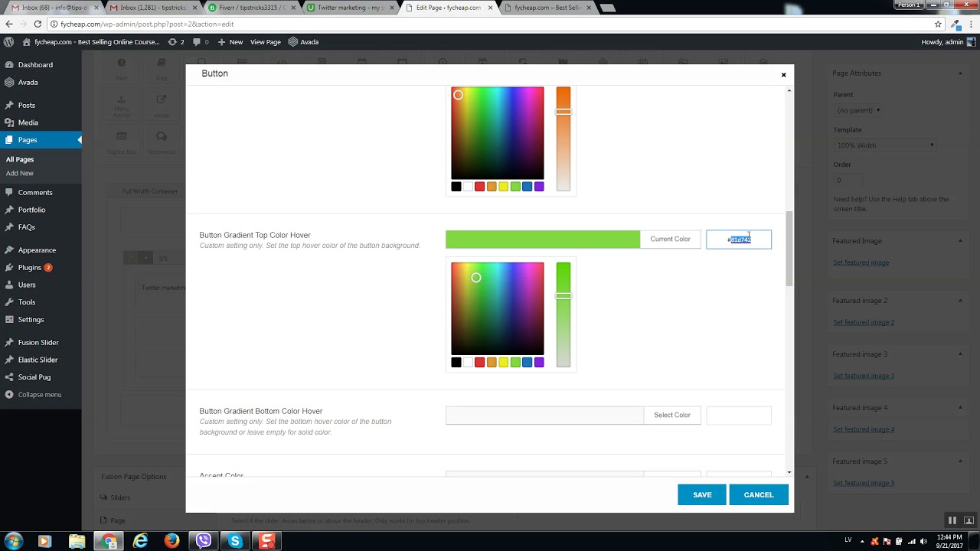Open Tools in the sidebar
The width and height of the screenshot is (980, 551).
coord(27,302)
